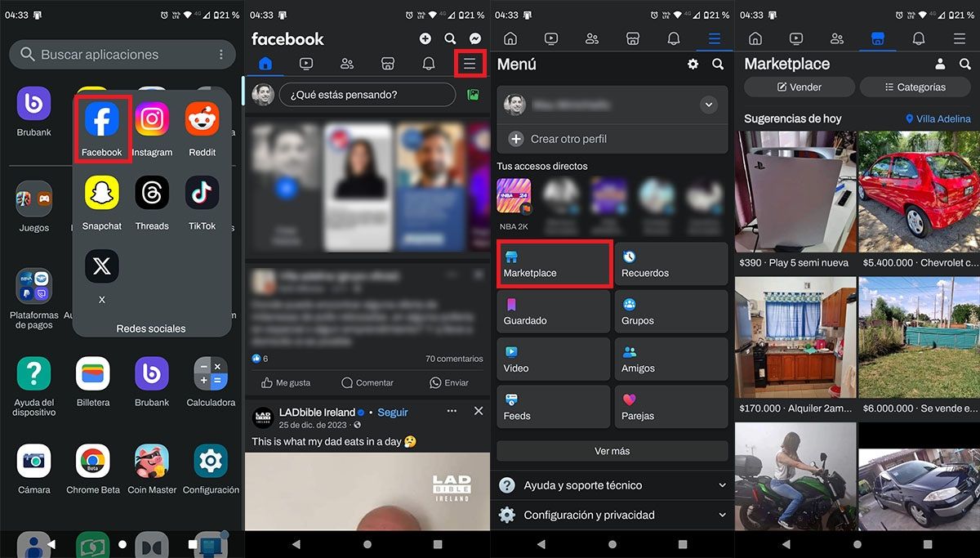Open Grupos from the menu grid
The image size is (980, 558).
pyautogui.click(x=671, y=312)
